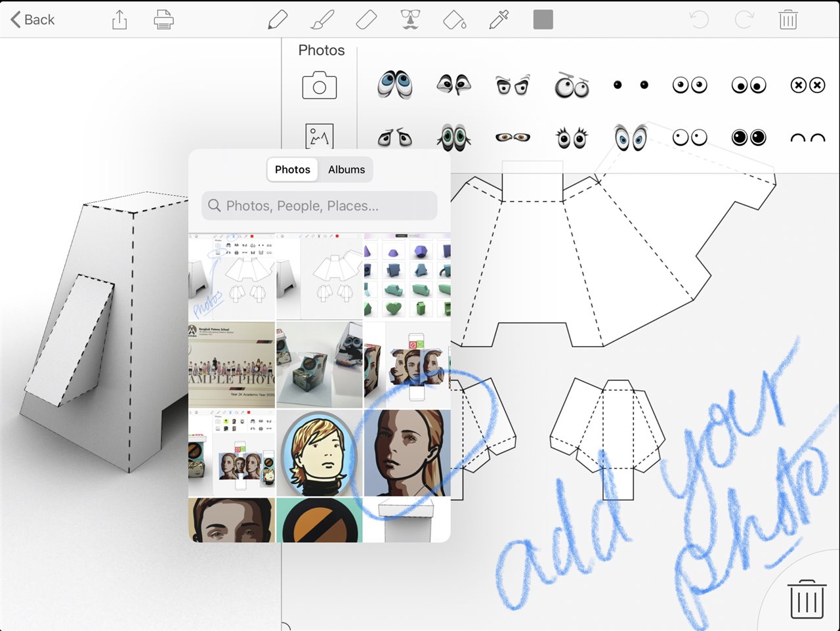
Task: Open the photo library image icon
Action: coord(320,136)
